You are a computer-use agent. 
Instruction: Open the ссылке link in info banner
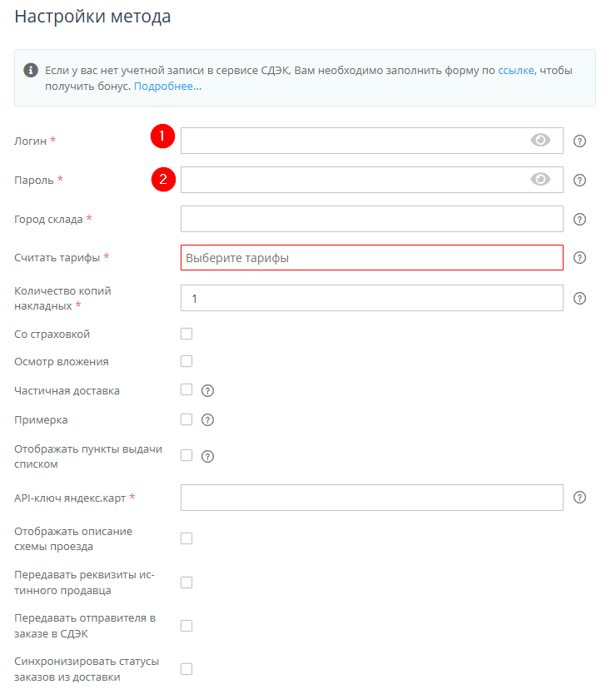[515, 71]
